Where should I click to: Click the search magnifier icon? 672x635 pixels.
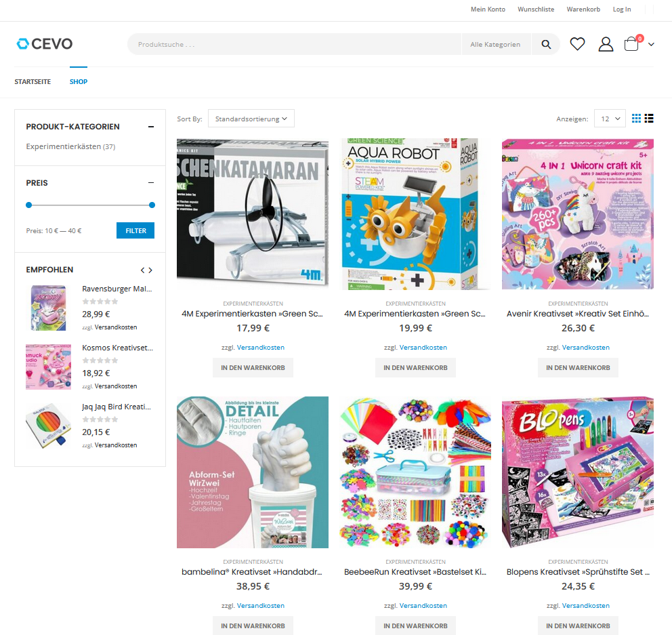(x=545, y=44)
